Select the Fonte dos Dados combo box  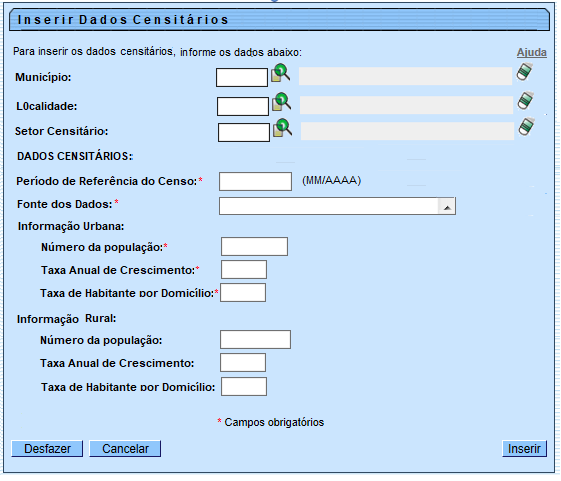pyautogui.click(x=337, y=206)
